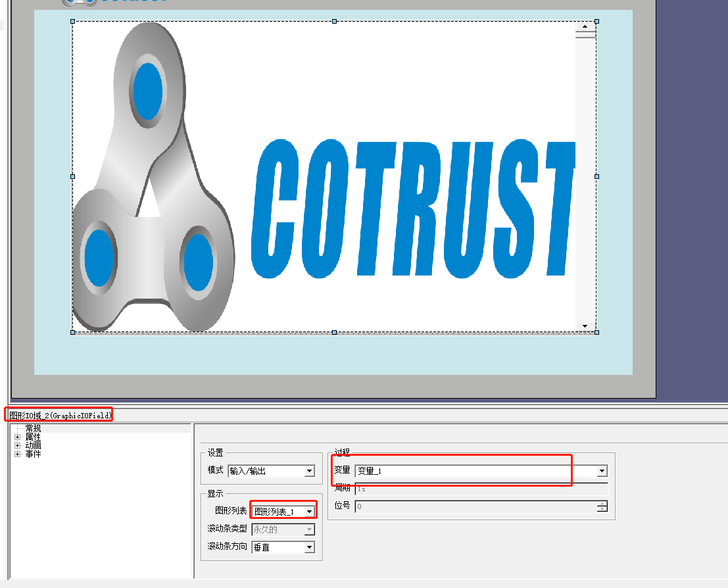Click the graphic IO field's scroll up arrow
This screenshot has width=728, height=588.
(x=585, y=26)
